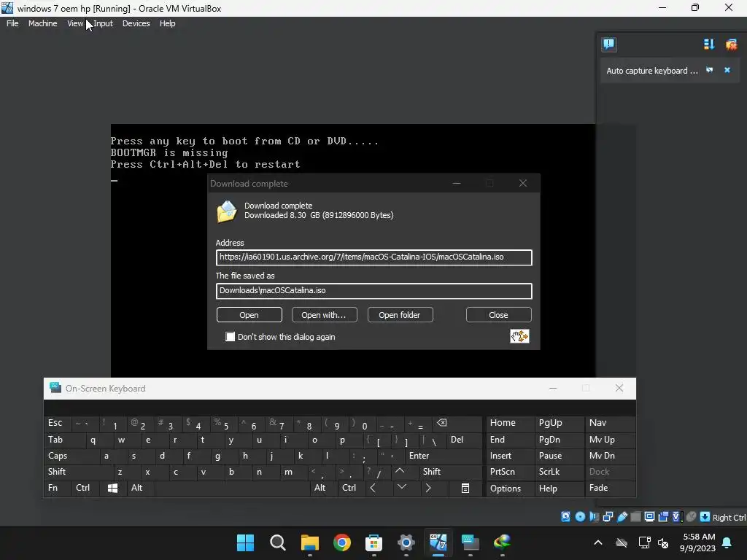Open the clock and date 5:58 AM

click(x=698, y=542)
